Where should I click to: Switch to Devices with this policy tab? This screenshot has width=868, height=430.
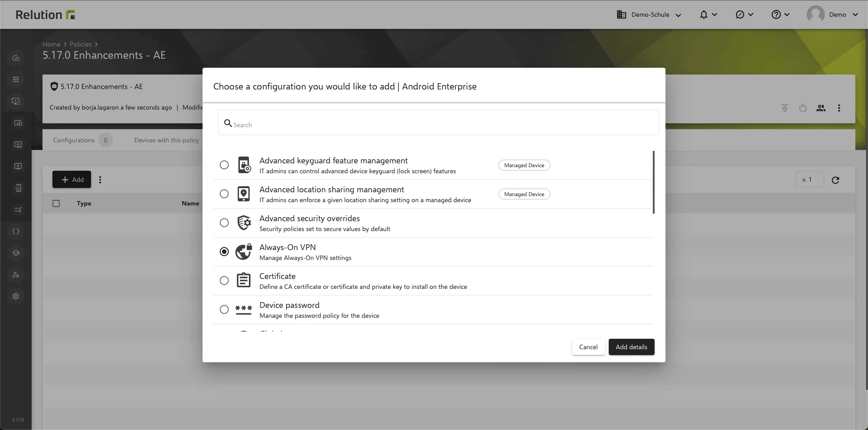(166, 140)
